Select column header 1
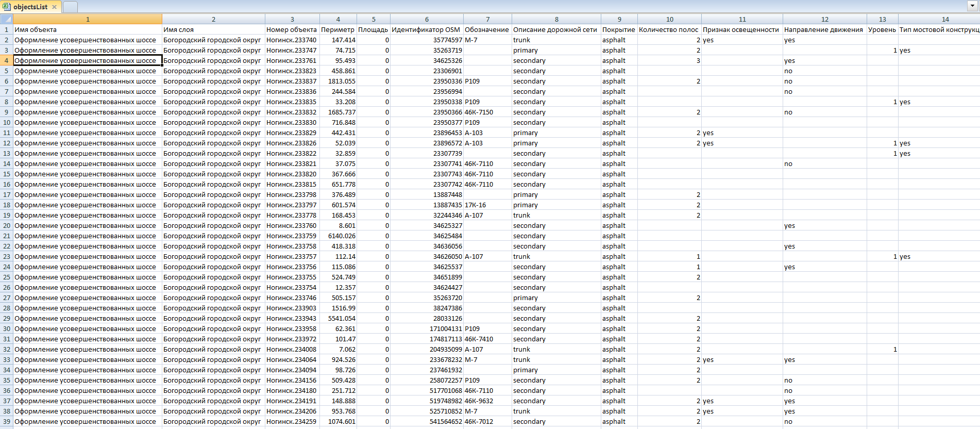The width and height of the screenshot is (980, 429). click(88, 19)
